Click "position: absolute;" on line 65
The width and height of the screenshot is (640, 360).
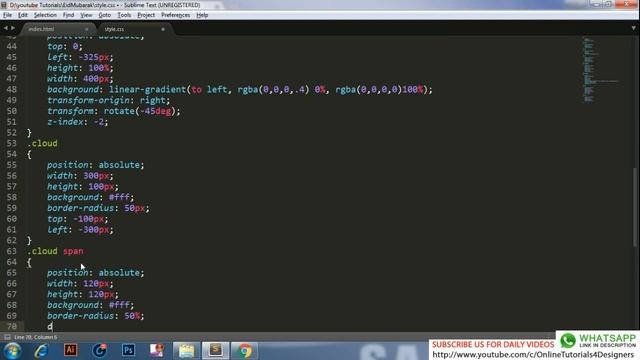(96, 273)
